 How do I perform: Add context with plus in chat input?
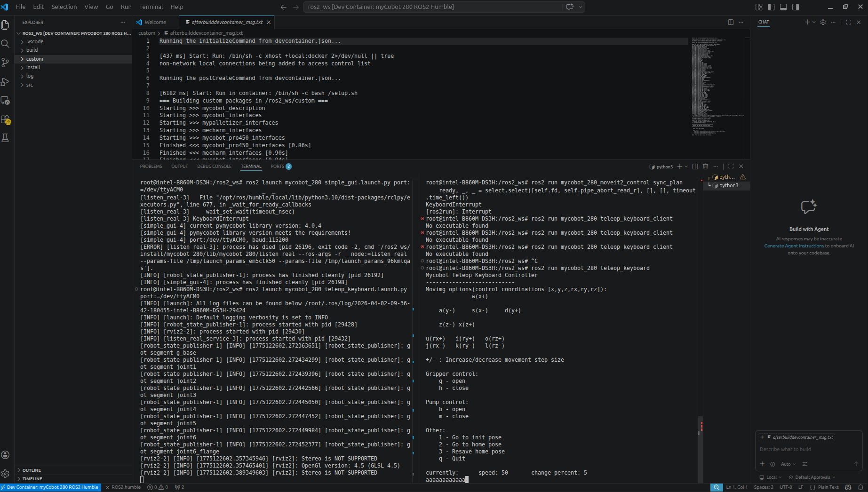[x=762, y=464]
